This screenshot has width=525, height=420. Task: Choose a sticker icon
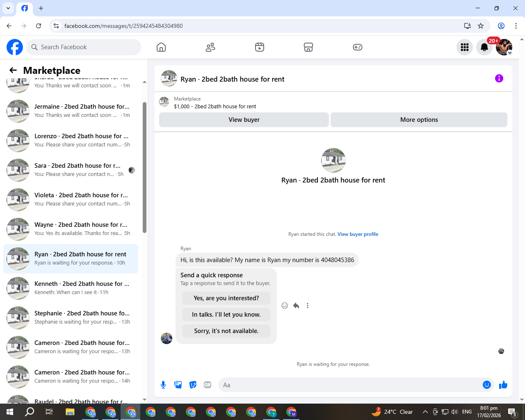coord(193,385)
